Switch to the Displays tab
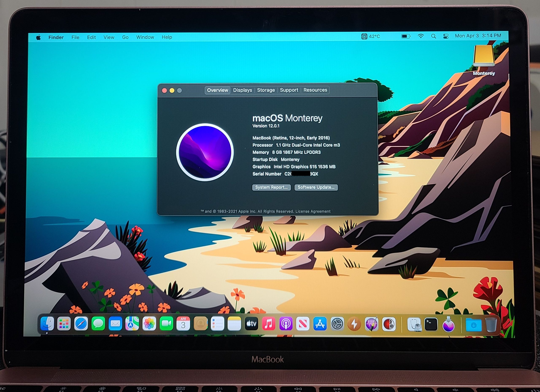This screenshot has height=392, width=540. tap(242, 90)
